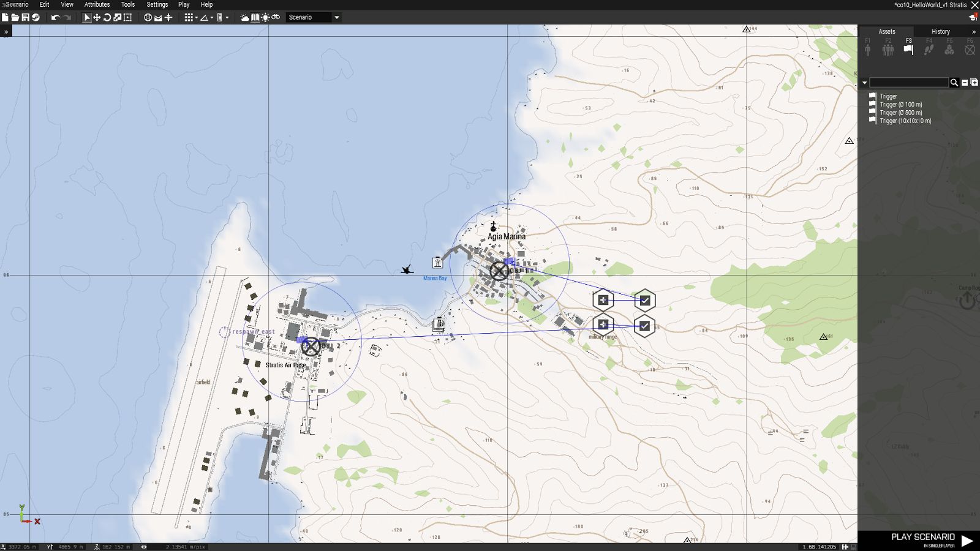Screen dimensions: 980x551
Task: Open the Settings menu
Action: click(157, 4)
